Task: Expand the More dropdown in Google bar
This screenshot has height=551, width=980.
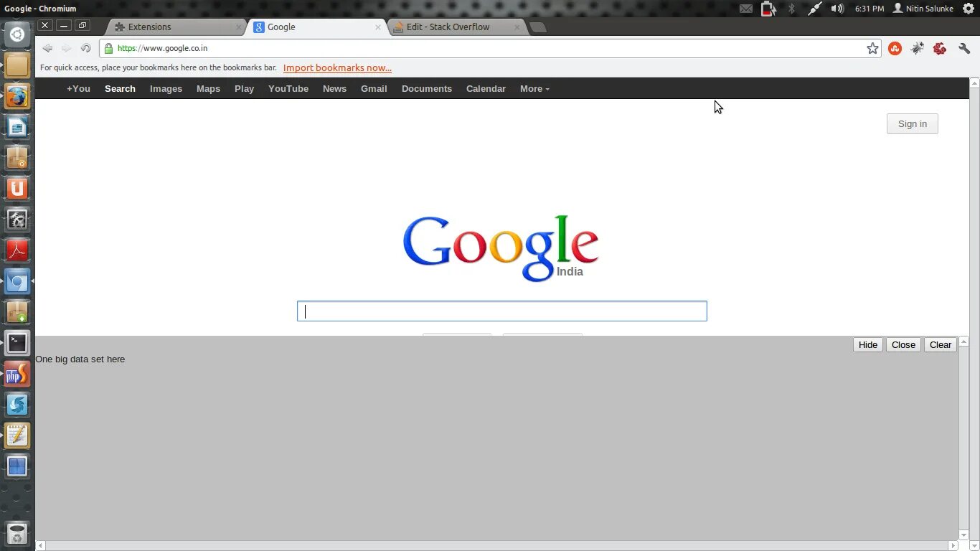Action: pos(534,89)
